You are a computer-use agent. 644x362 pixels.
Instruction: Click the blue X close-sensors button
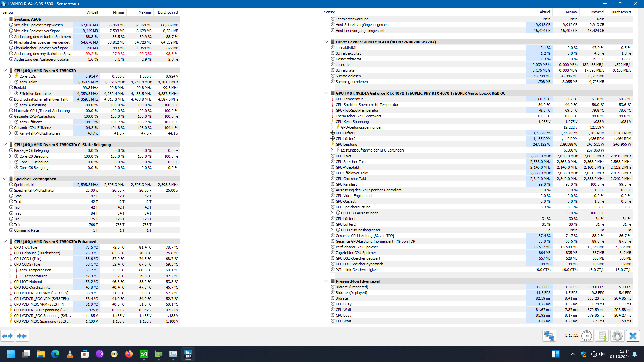633,336
